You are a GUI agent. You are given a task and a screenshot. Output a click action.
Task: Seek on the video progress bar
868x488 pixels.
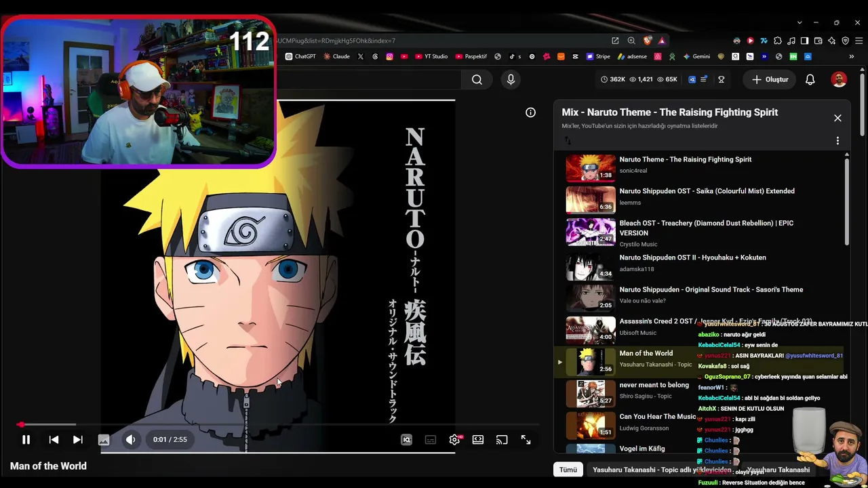278,425
